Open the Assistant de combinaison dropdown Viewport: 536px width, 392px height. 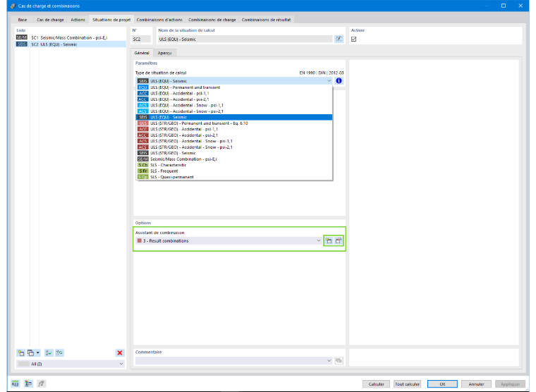coord(319,240)
